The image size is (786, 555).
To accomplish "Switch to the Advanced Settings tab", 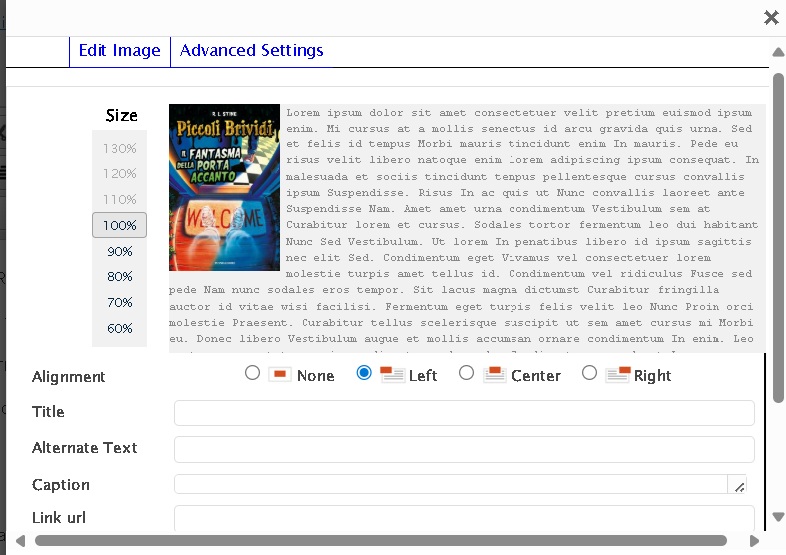I will tap(251, 51).
